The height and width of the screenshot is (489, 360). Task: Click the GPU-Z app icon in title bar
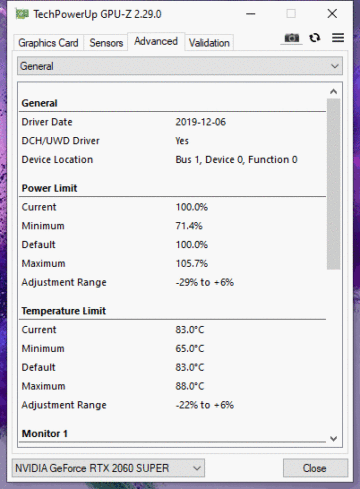[x=22, y=14]
